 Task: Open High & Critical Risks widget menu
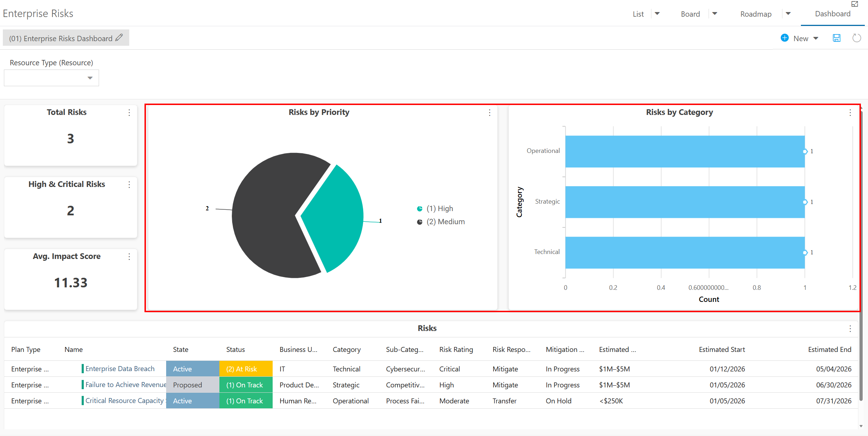tap(129, 184)
